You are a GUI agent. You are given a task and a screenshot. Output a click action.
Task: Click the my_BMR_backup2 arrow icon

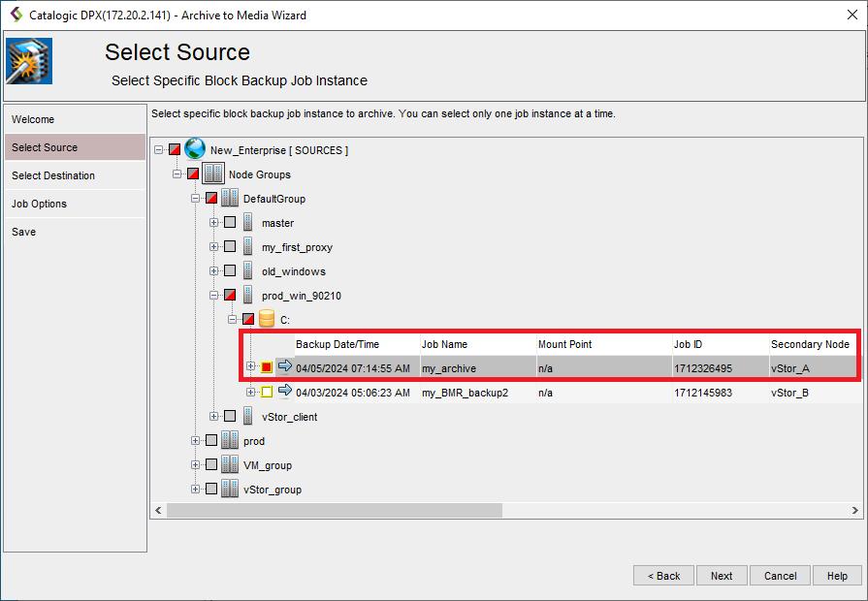tap(285, 391)
